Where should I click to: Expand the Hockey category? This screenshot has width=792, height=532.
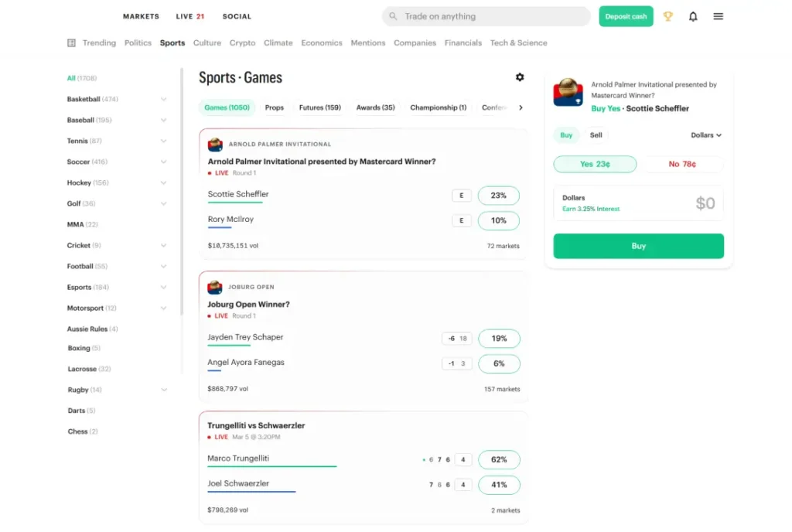click(163, 182)
